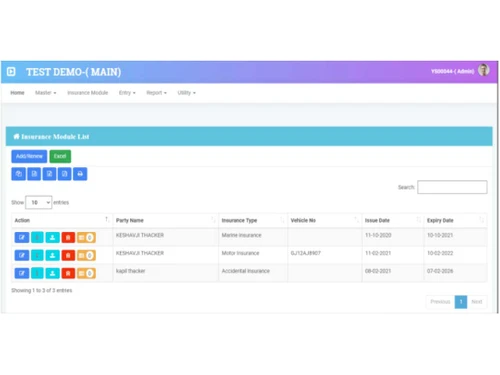500x375 pixels.
Task: Click the red icon in Accidental Insurance row
Action: 68,273
